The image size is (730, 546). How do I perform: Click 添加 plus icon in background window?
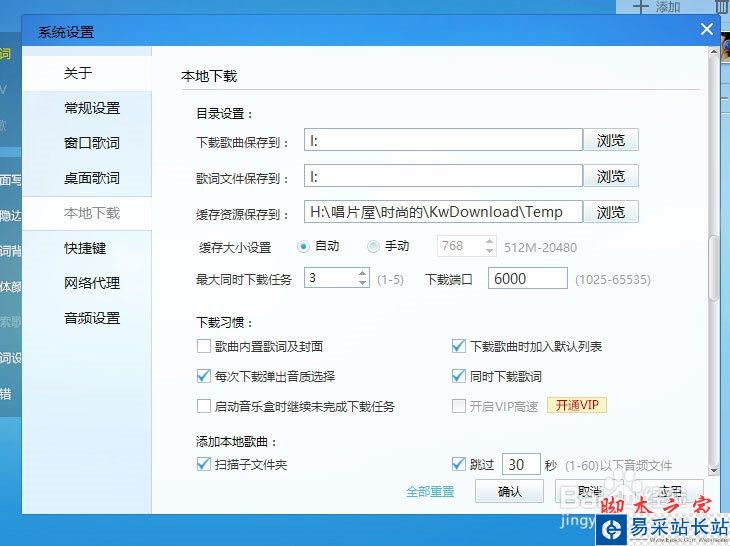click(641, 7)
